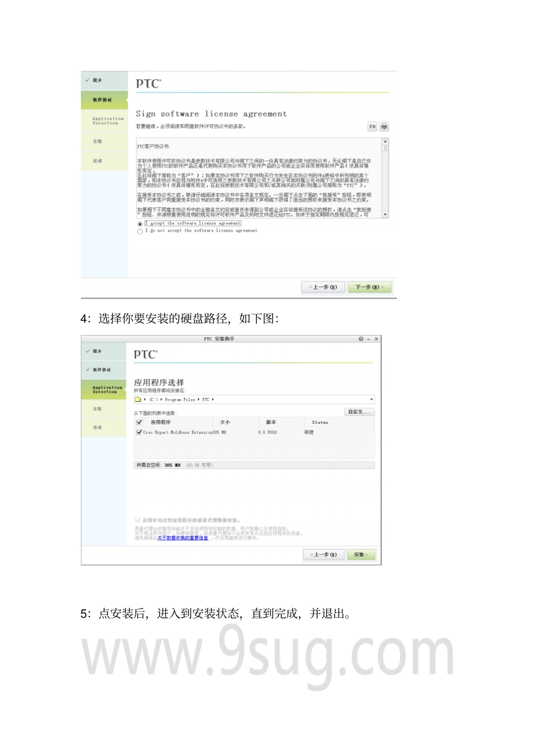This screenshot has width=534, height=756.
Task: Click 下一步 button in license agreement window
Action: point(369,287)
